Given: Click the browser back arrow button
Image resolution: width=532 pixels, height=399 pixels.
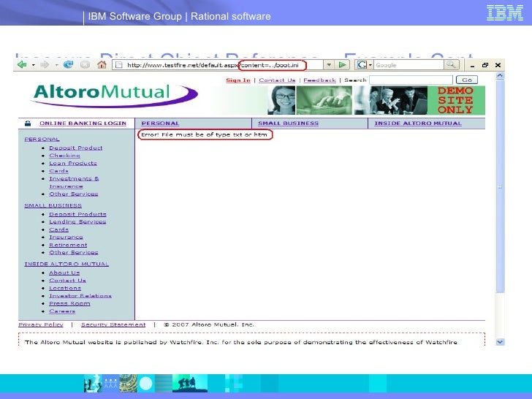Looking at the screenshot, I should [x=22, y=64].
